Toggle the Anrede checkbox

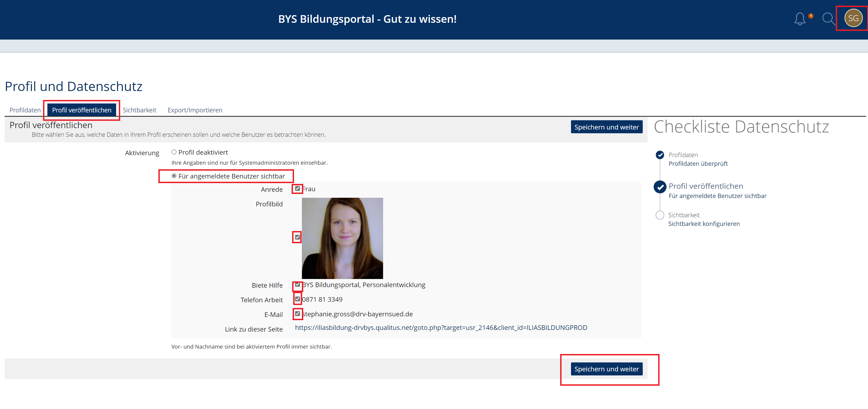click(297, 189)
